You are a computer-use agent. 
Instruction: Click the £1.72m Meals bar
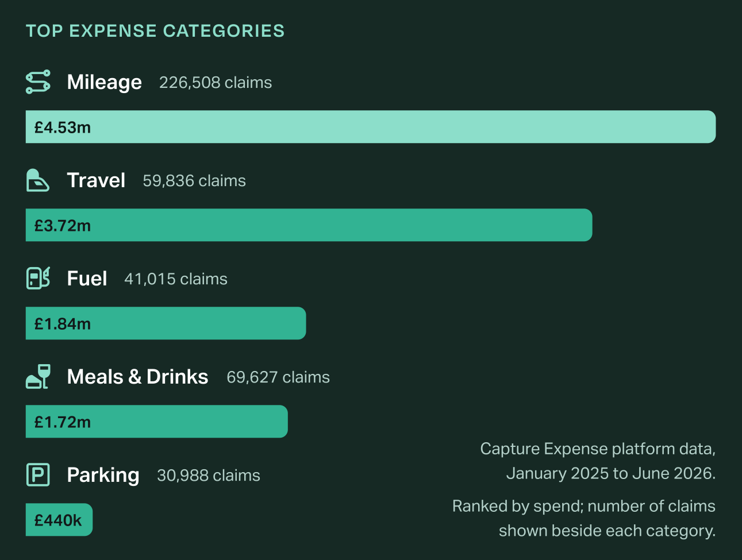click(x=157, y=422)
